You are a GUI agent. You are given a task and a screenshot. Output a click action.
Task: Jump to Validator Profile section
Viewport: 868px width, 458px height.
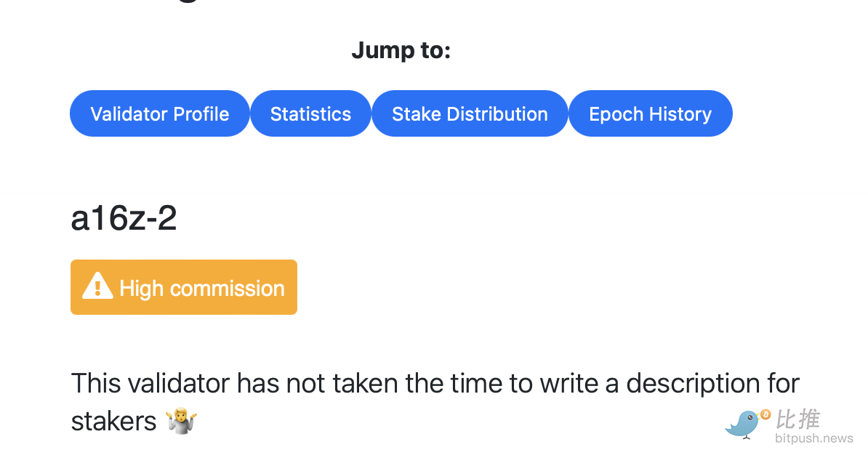[159, 114]
